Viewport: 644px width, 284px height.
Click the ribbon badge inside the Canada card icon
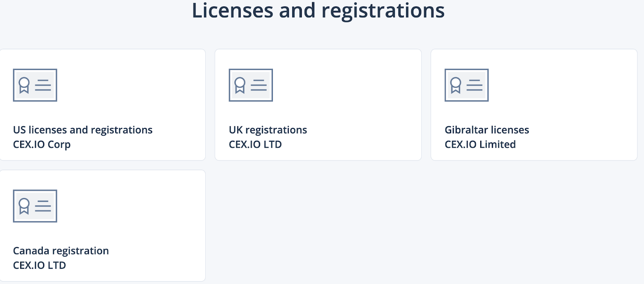[24, 206]
